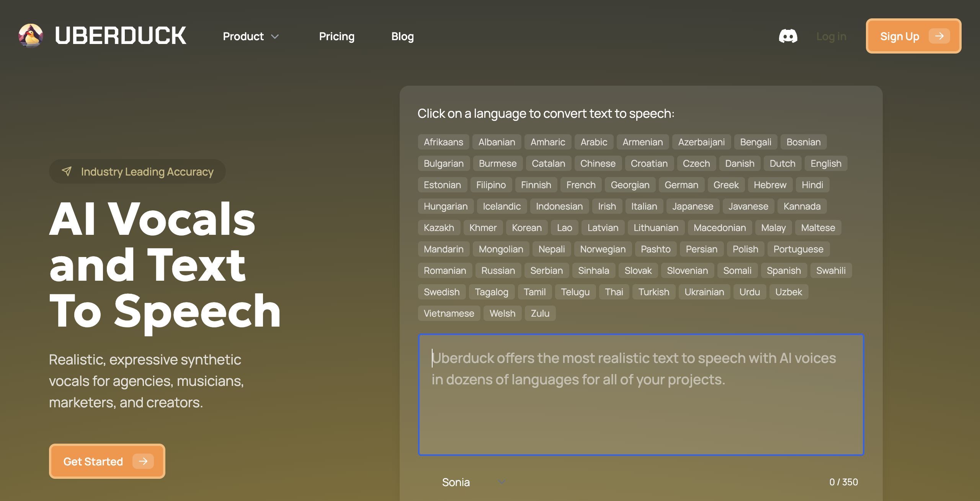
Task: Choose Filipino language
Action: pyautogui.click(x=491, y=185)
